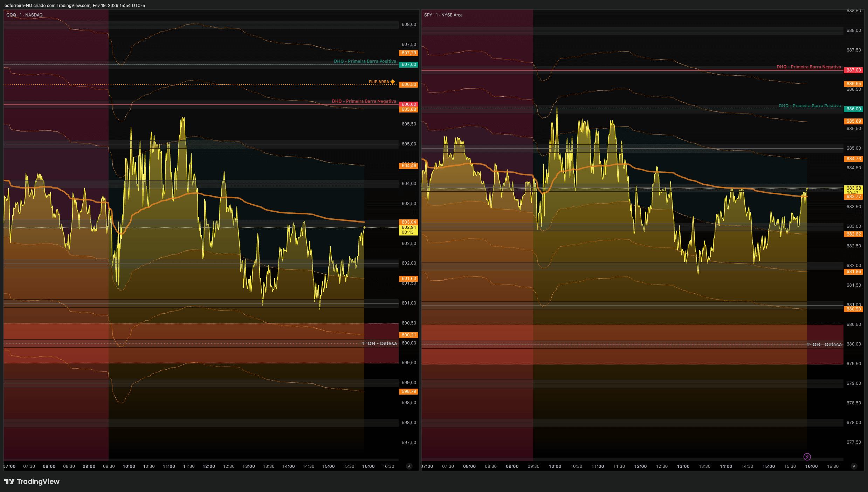Click the green 607,00 price tag
The image size is (868, 492).
(x=409, y=64)
